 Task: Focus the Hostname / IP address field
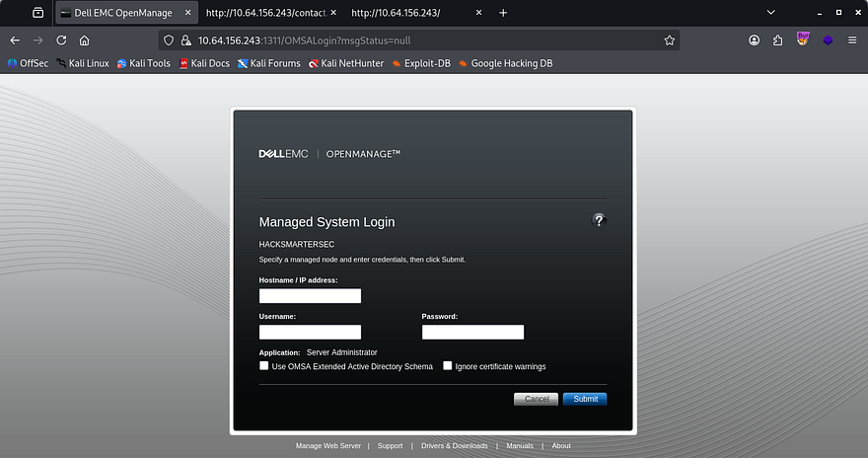(310, 296)
